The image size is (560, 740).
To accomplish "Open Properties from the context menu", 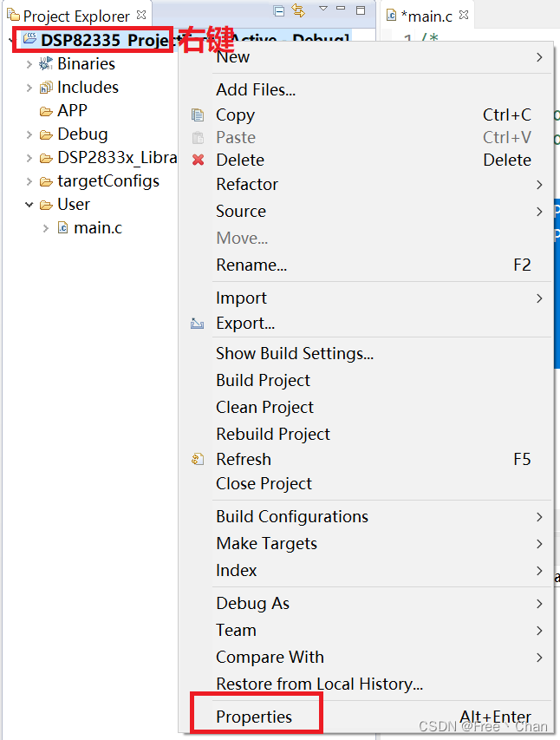I will [x=254, y=717].
